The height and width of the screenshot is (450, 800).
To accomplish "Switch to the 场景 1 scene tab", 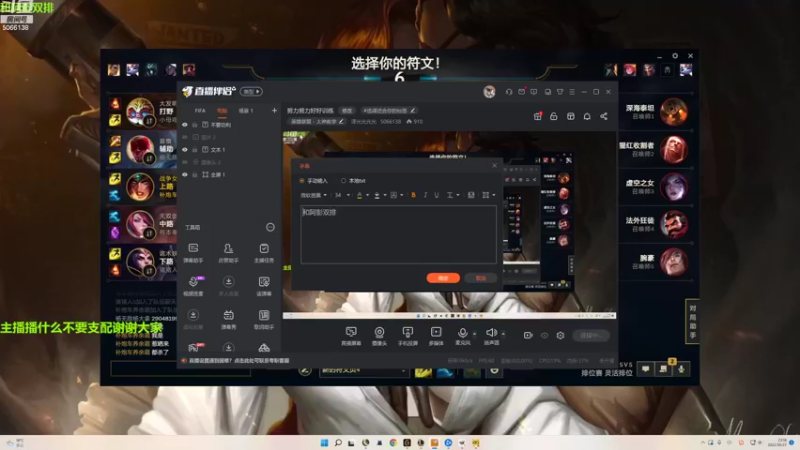I will [x=245, y=110].
